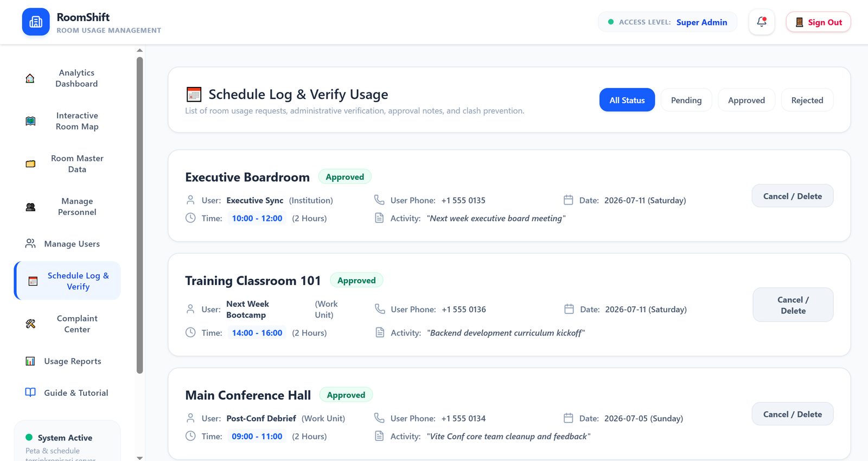
Task: Filter schedule by Approved status
Action: click(x=746, y=100)
